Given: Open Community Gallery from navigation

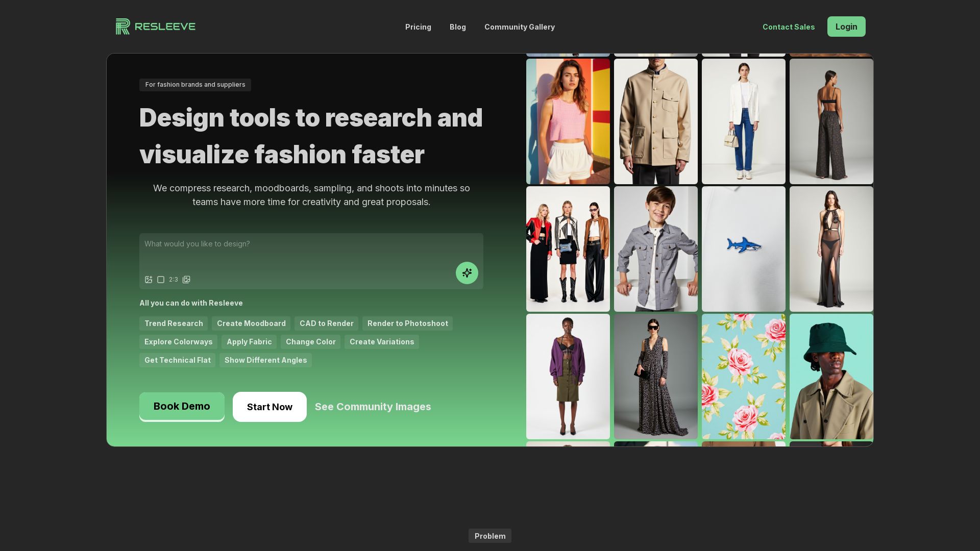Looking at the screenshot, I should (x=519, y=27).
